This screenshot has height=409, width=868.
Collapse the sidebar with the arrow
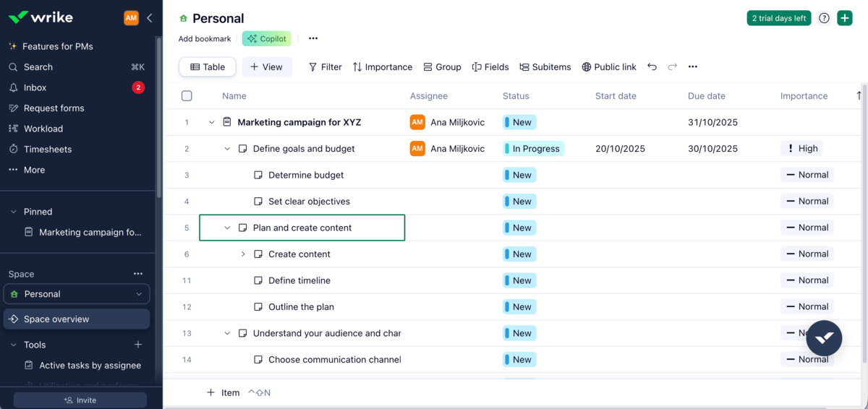[x=149, y=18]
